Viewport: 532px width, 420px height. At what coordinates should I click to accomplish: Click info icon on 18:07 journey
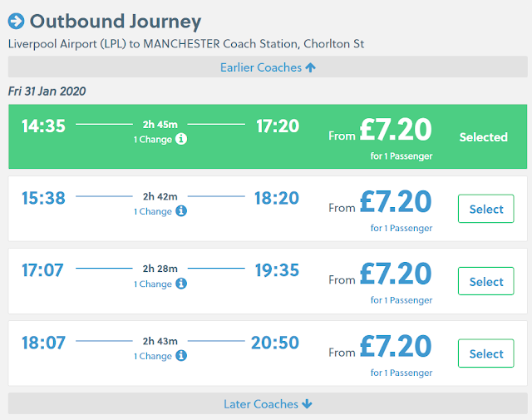181,356
